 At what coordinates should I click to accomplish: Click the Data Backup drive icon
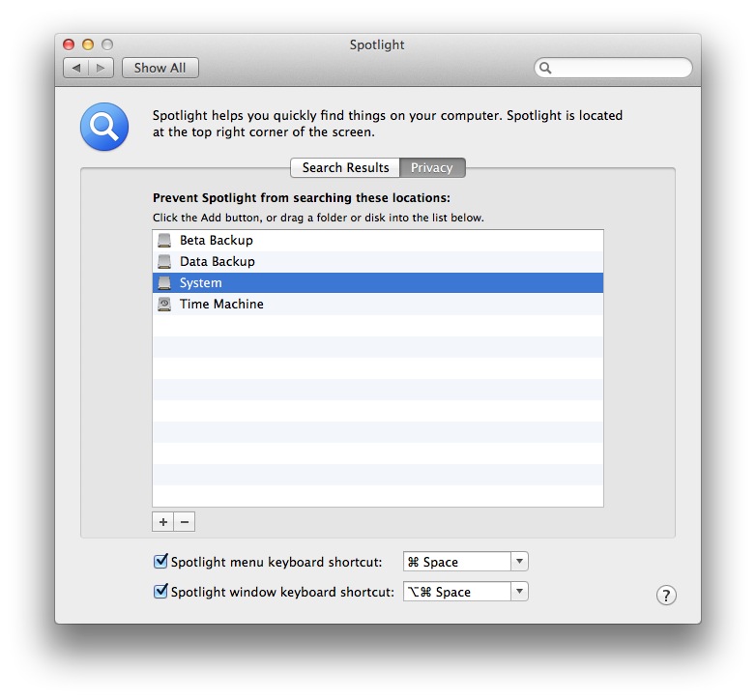(164, 261)
